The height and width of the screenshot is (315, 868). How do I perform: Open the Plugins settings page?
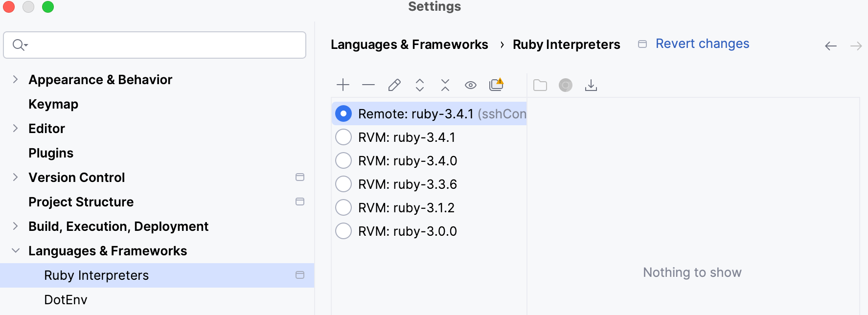tap(51, 153)
